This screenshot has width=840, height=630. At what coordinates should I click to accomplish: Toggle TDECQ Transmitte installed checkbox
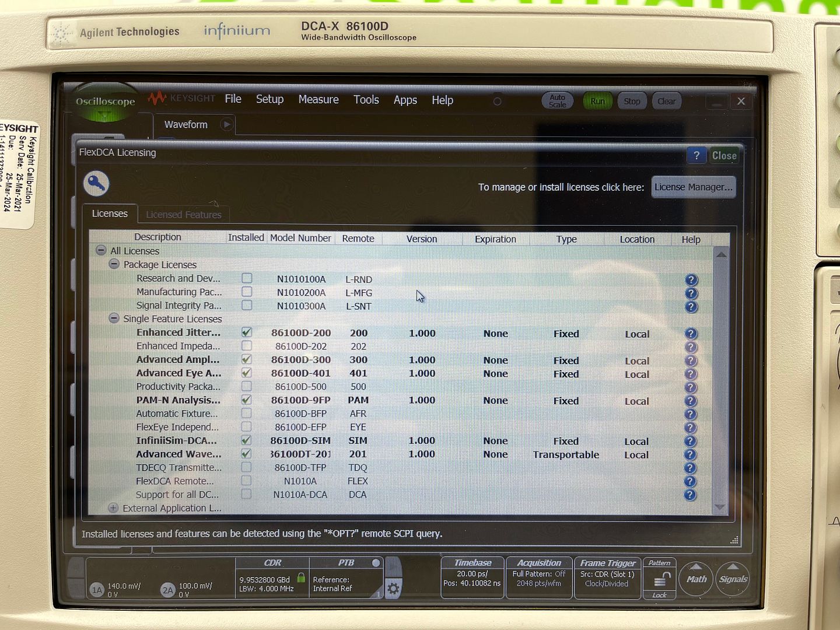(246, 467)
